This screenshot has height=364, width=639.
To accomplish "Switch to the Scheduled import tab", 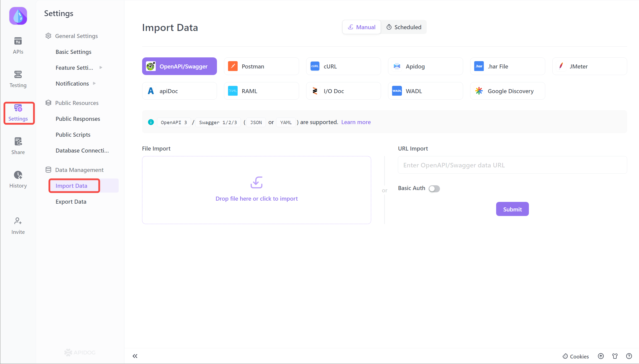I will pos(404,27).
